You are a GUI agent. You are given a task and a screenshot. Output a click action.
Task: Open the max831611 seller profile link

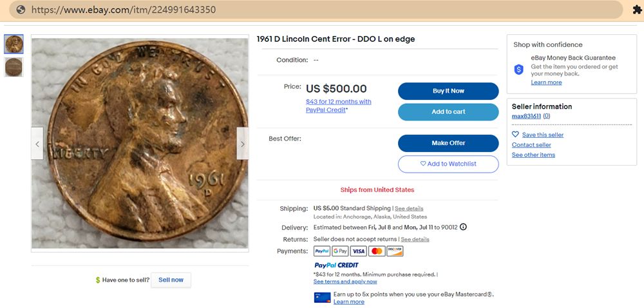coord(526,116)
